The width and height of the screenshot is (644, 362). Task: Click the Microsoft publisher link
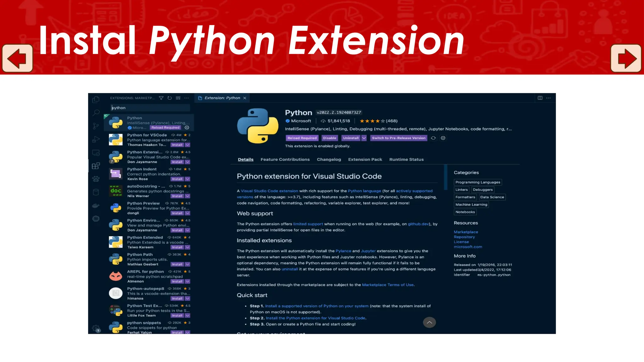tap(301, 121)
